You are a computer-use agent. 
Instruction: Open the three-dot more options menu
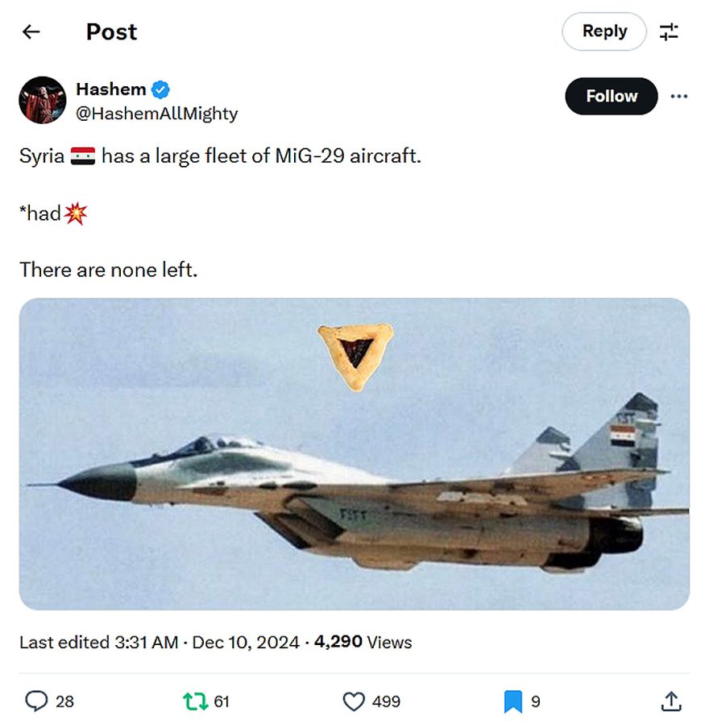(x=679, y=97)
